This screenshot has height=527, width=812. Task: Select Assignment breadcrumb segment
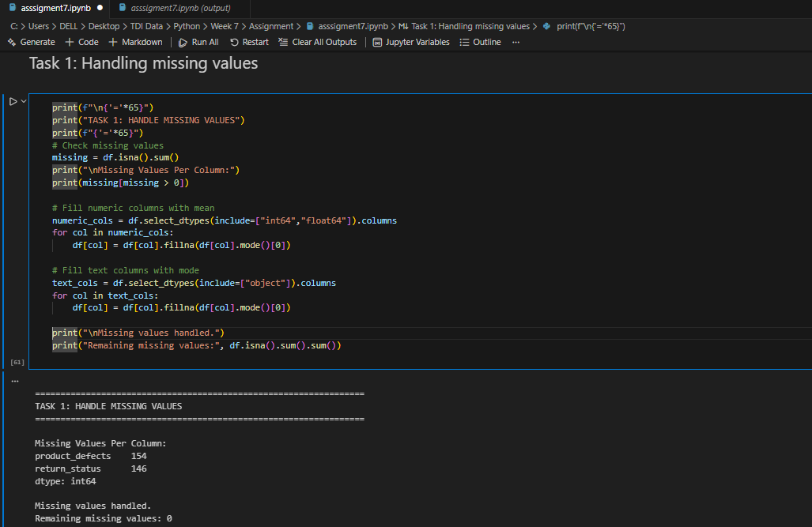(x=271, y=26)
